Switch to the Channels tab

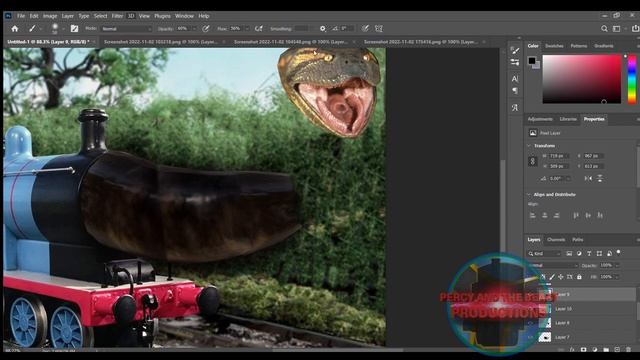click(x=556, y=240)
